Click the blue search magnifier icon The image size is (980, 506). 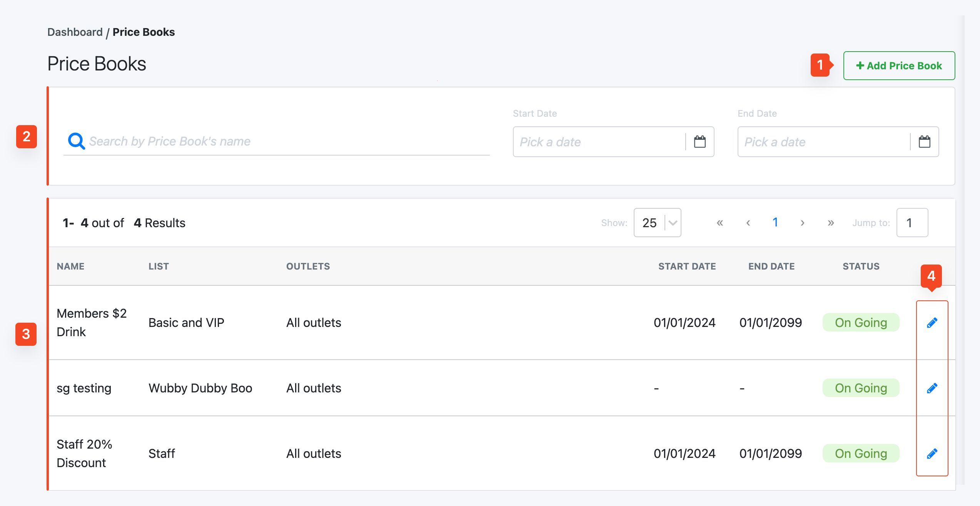click(x=76, y=141)
